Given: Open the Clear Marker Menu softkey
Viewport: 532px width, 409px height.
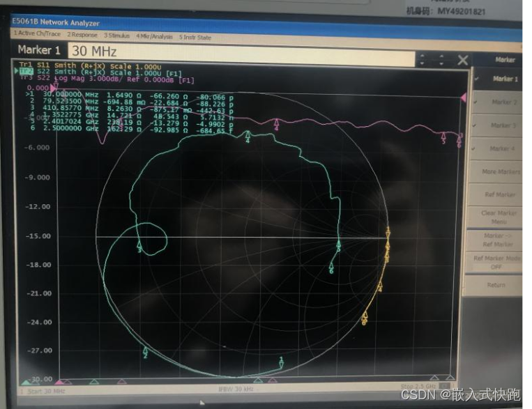Looking at the screenshot, I should pos(494,217).
